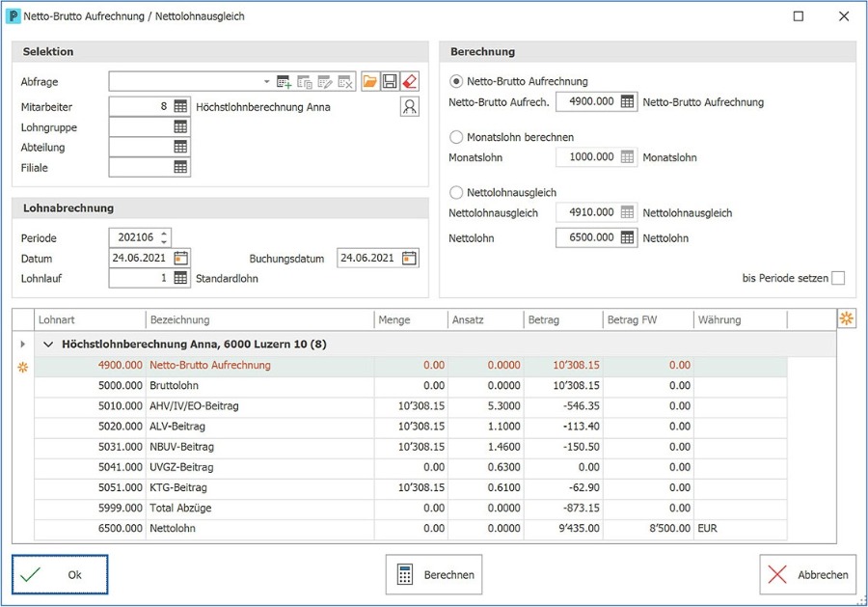
Task: Select the Bruttolohn row
Action: click(x=410, y=385)
